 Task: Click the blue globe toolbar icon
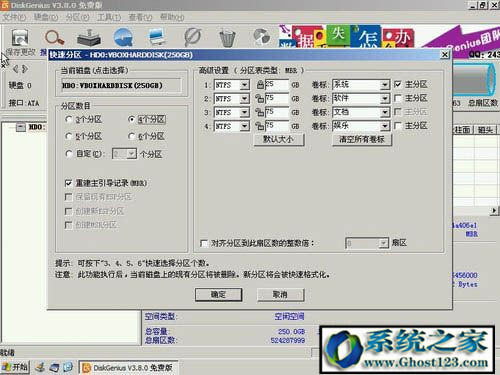123,37
